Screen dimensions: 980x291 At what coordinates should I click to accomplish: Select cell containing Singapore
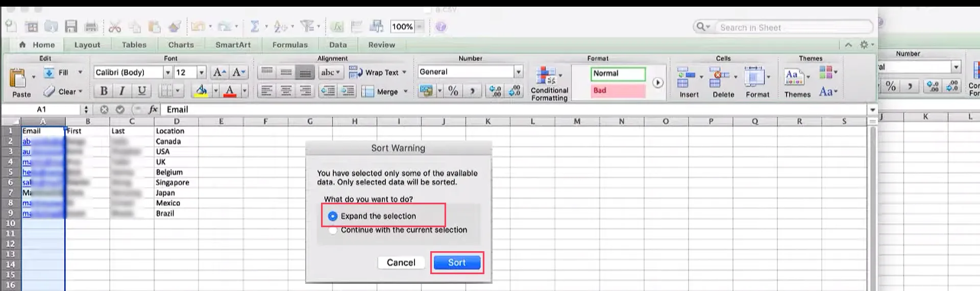176,182
